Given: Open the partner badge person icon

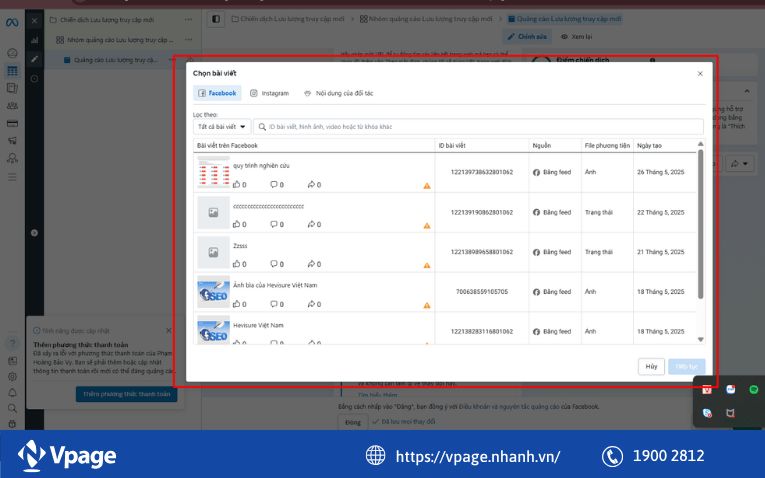Looking at the screenshot, I should click(12, 158).
